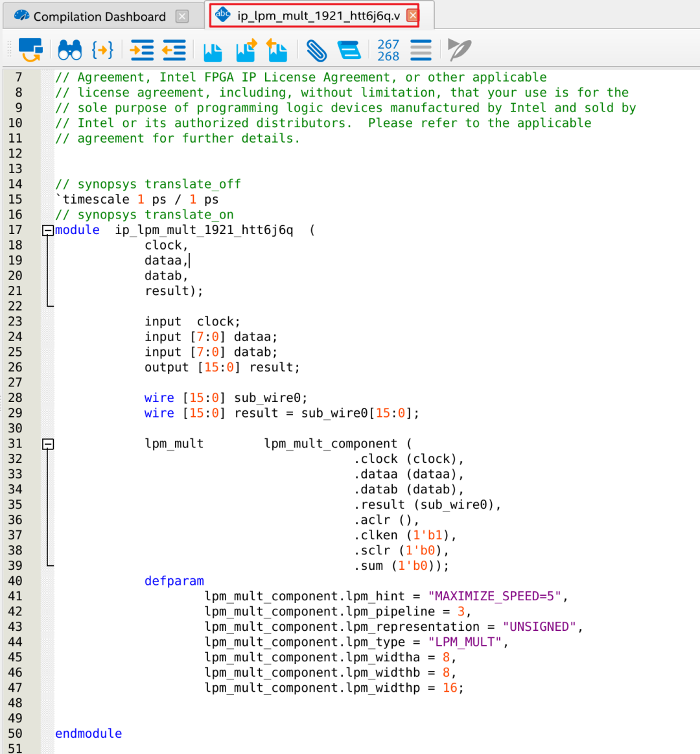The width and height of the screenshot is (700, 754).
Task: Click the gray feather icon
Action: coord(459,50)
